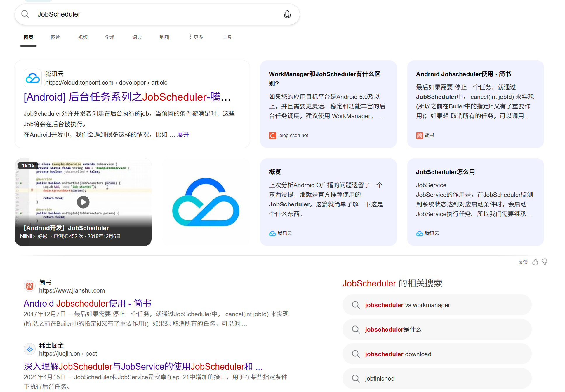Expand the snippet via the 展开 link
Image resolution: width=565 pixels, height=392 pixels.
point(183,135)
